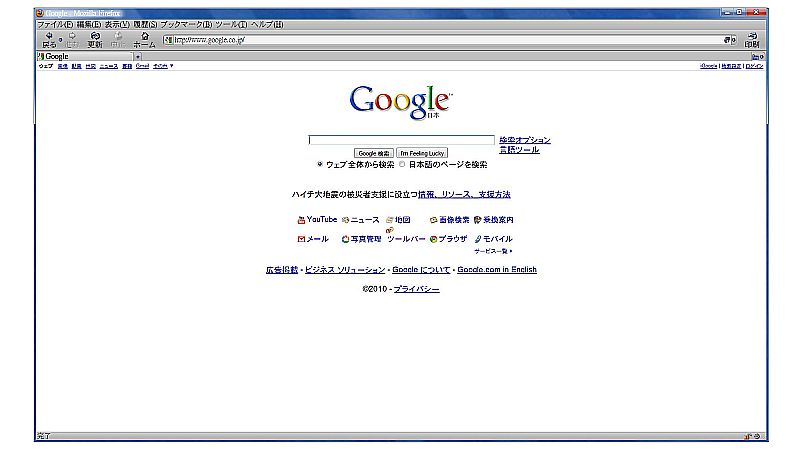Print the page with the 印刷 button
This screenshot has height=450, width=800.
pos(752,39)
